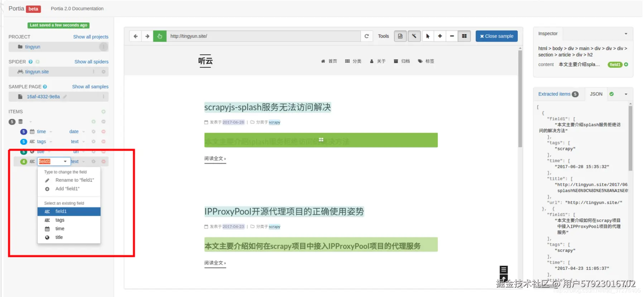The height and width of the screenshot is (297, 644).
Task: Select the minus remove-element tool
Action: point(452,36)
